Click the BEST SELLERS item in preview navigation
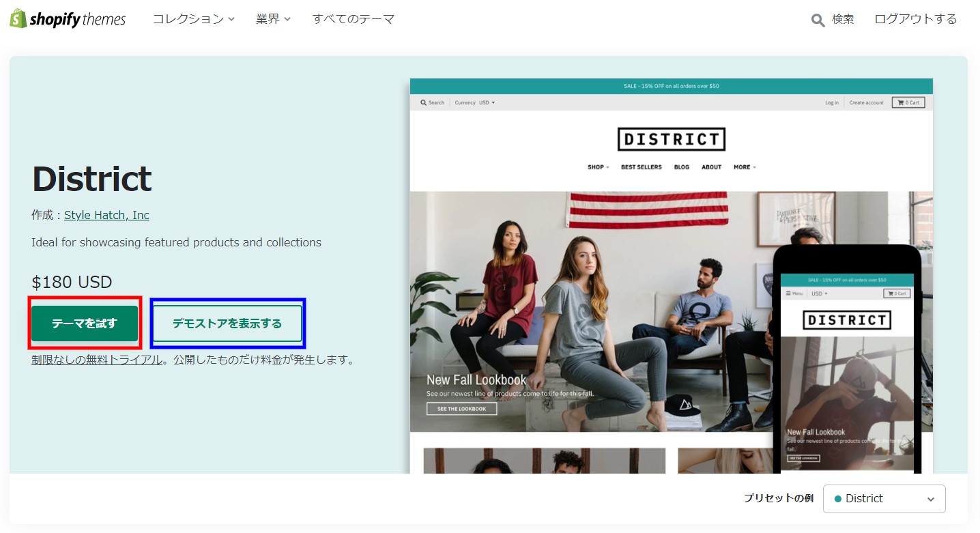 (641, 167)
